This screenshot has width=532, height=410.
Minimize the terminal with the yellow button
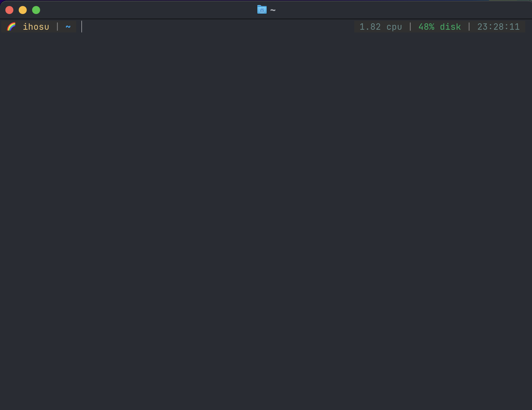[23, 10]
